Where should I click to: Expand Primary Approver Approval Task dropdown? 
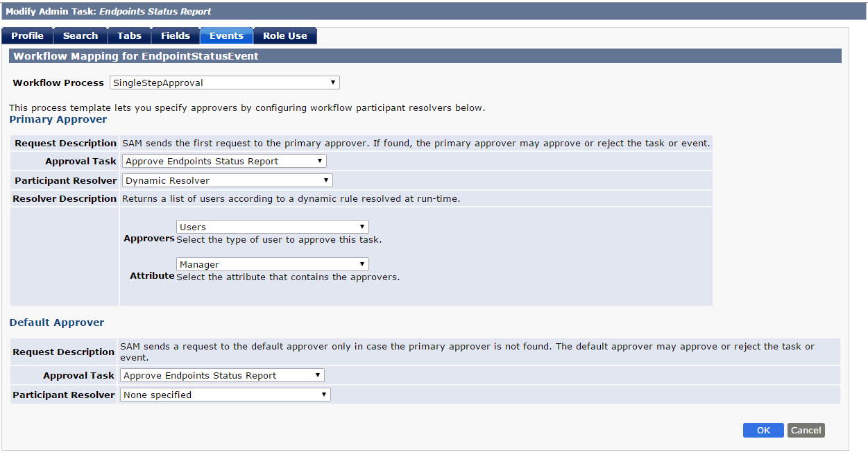click(224, 161)
